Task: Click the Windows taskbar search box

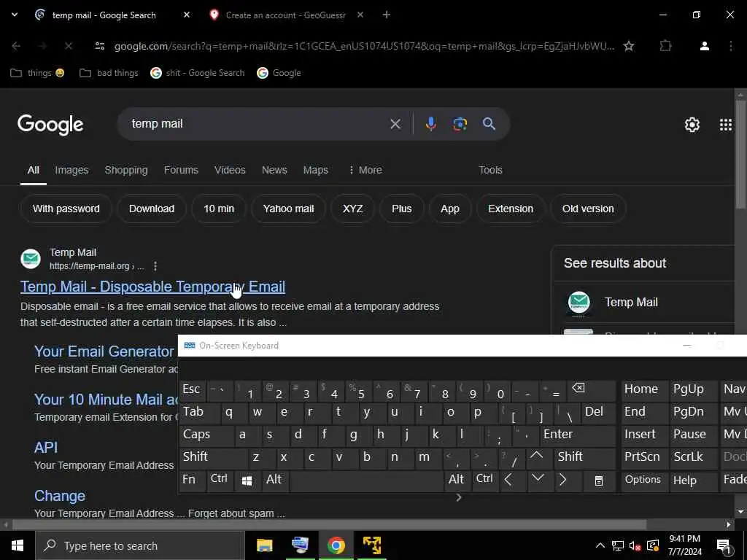Action: click(x=140, y=545)
